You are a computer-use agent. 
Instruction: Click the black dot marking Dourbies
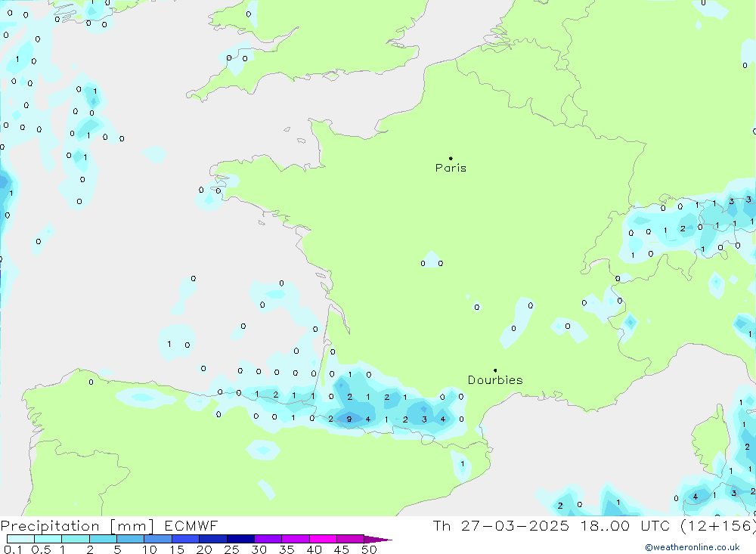(x=495, y=370)
